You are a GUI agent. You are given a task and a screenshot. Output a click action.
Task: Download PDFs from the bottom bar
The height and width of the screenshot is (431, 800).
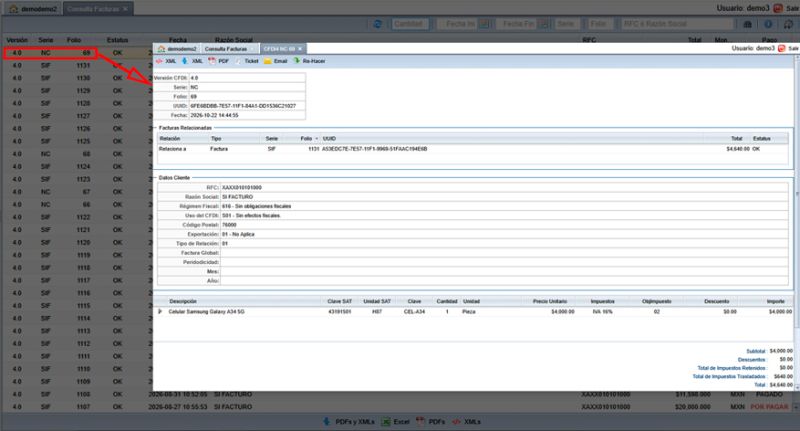[431, 422]
